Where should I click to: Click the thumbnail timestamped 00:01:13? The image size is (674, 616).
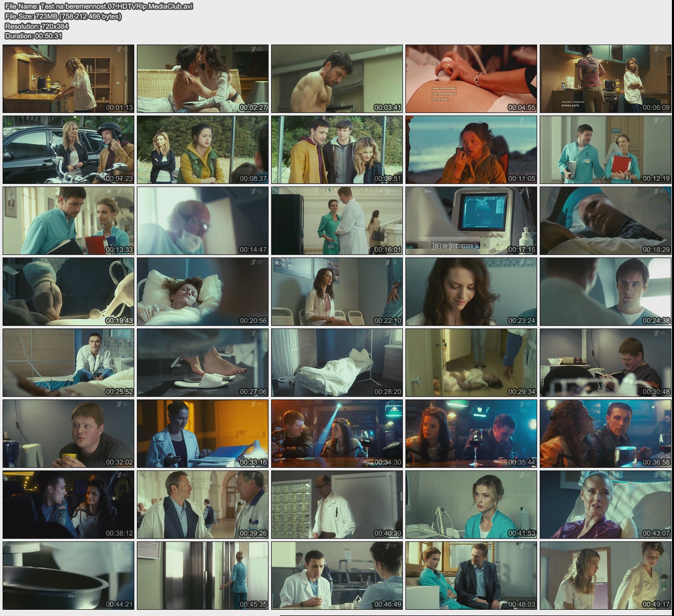(68, 79)
